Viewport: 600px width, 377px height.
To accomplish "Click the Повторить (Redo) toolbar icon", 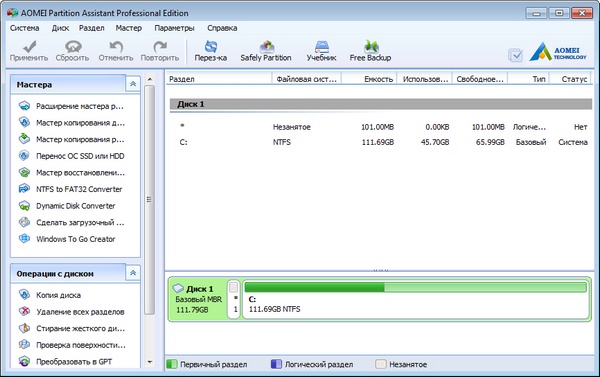I will (x=160, y=46).
